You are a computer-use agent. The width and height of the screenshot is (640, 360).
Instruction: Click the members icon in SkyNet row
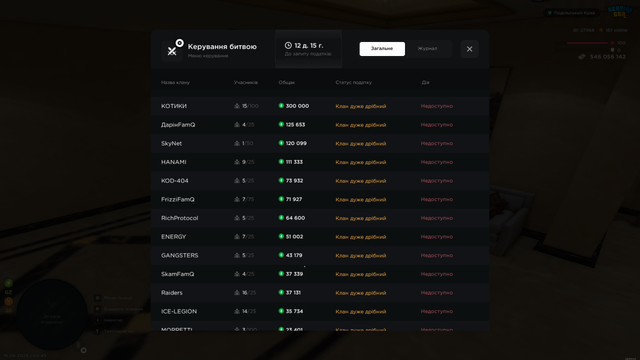click(237, 143)
